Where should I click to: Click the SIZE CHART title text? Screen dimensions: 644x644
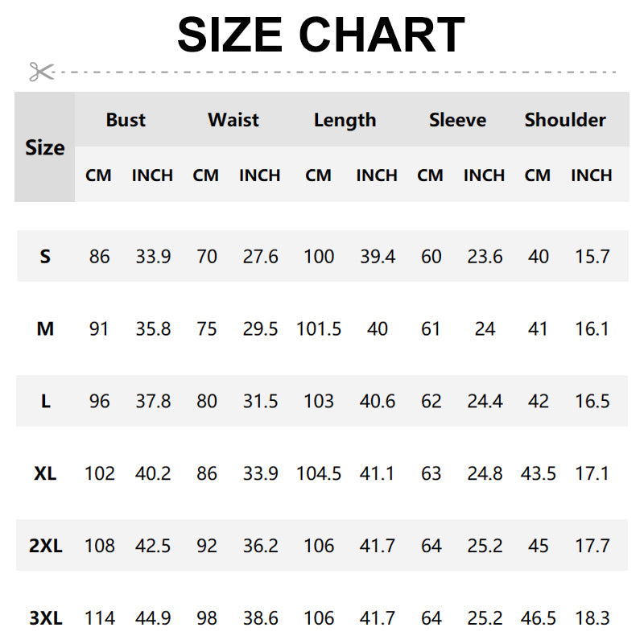coord(321,35)
